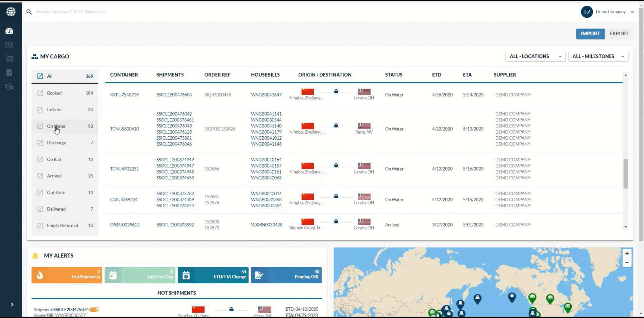Select the checkbox next to Booked
The height and width of the screenshot is (318, 644).
(x=40, y=93)
